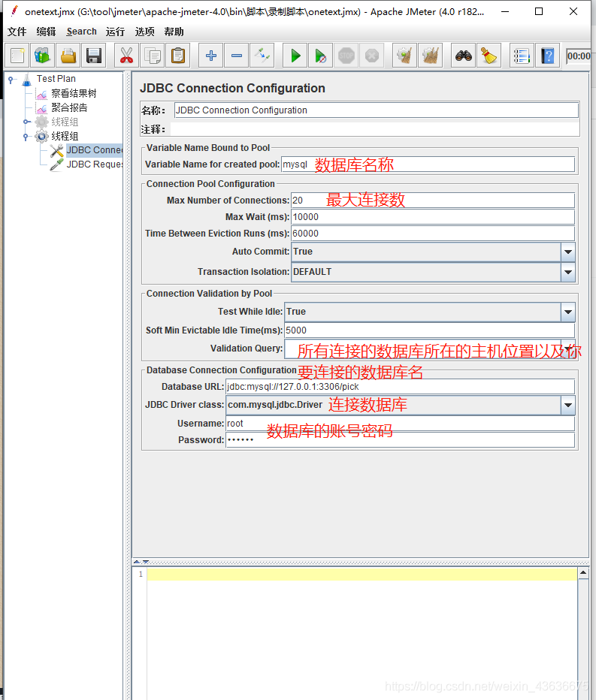The width and height of the screenshot is (596, 700).
Task: Click the Open file folder icon
Action: [x=68, y=56]
